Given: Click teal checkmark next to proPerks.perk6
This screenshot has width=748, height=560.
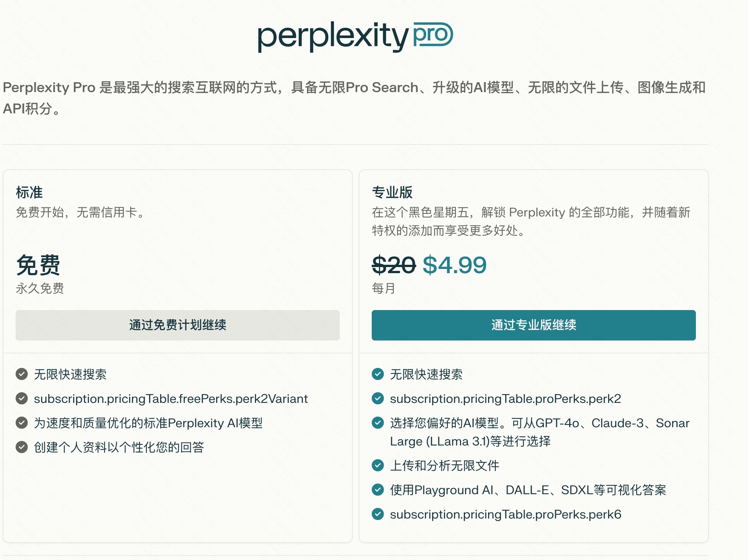Looking at the screenshot, I should (x=378, y=514).
